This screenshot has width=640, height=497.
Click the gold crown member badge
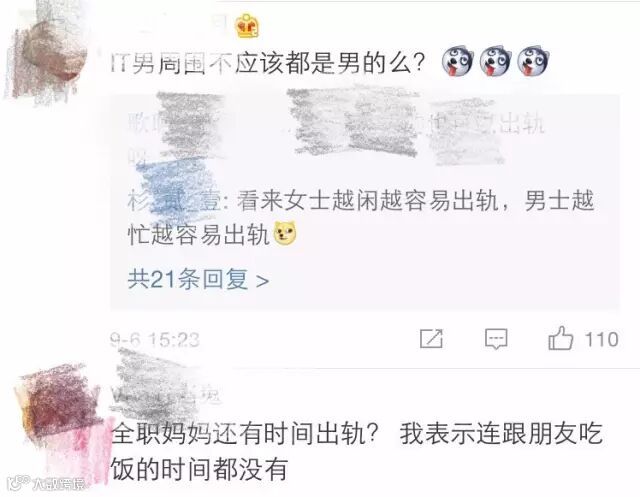(x=247, y=26)
